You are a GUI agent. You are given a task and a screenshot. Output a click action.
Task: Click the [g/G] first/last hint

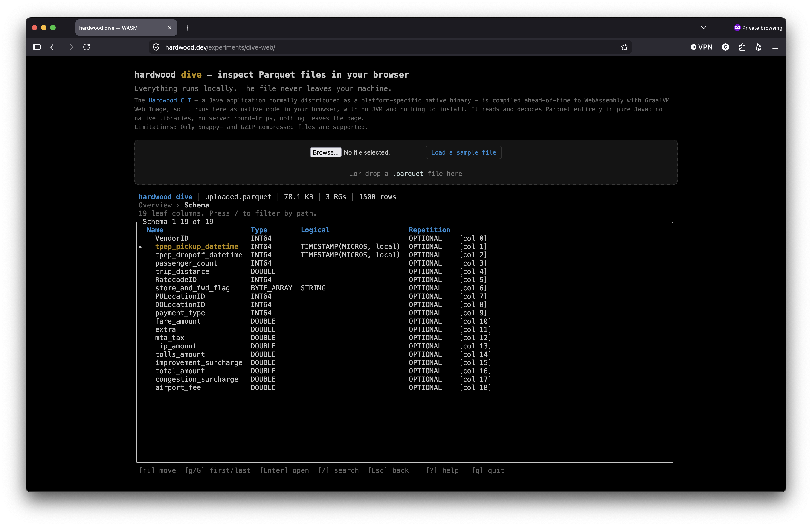(x=218, y=471)
